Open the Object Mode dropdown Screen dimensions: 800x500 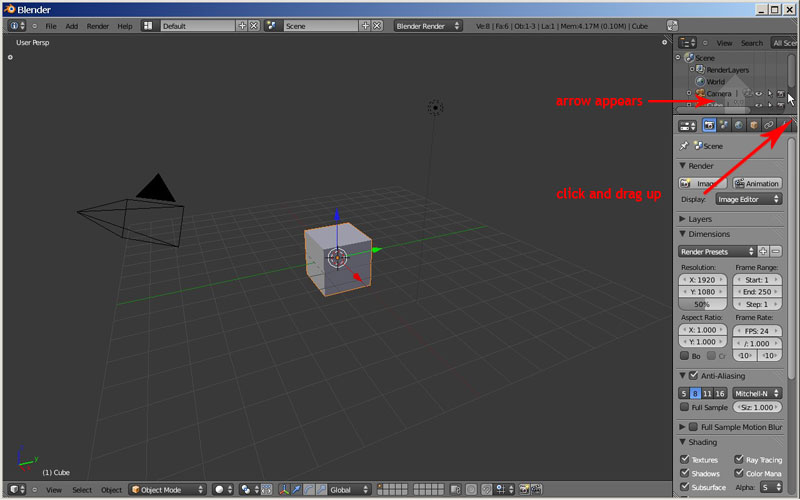(167, 489)
